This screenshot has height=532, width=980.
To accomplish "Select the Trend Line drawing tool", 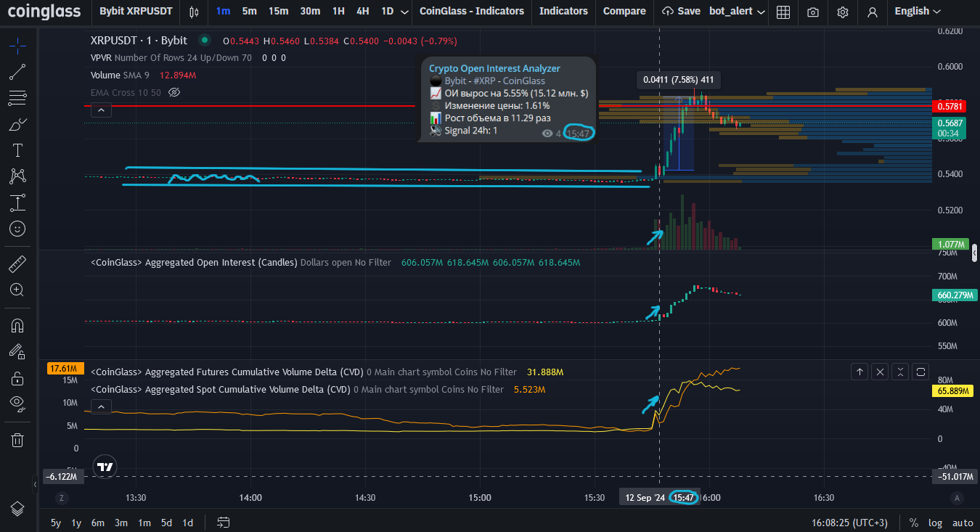I will pos(18,71).
